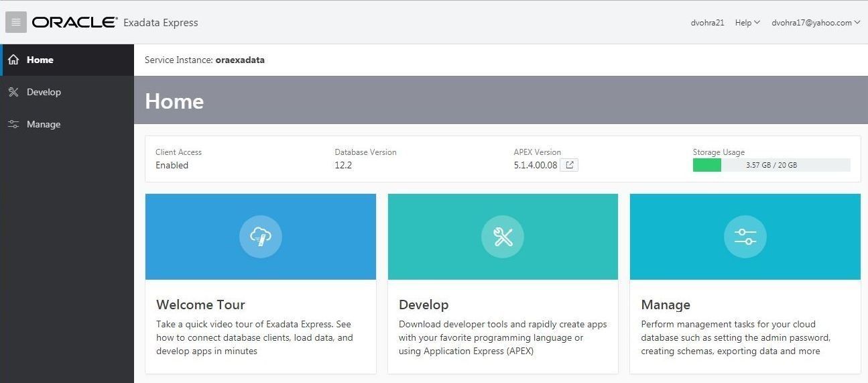The height and width of the screenshot is (383, 868).
Task: Click the dvohra21 identity label in header
Action: click(707, 22)
